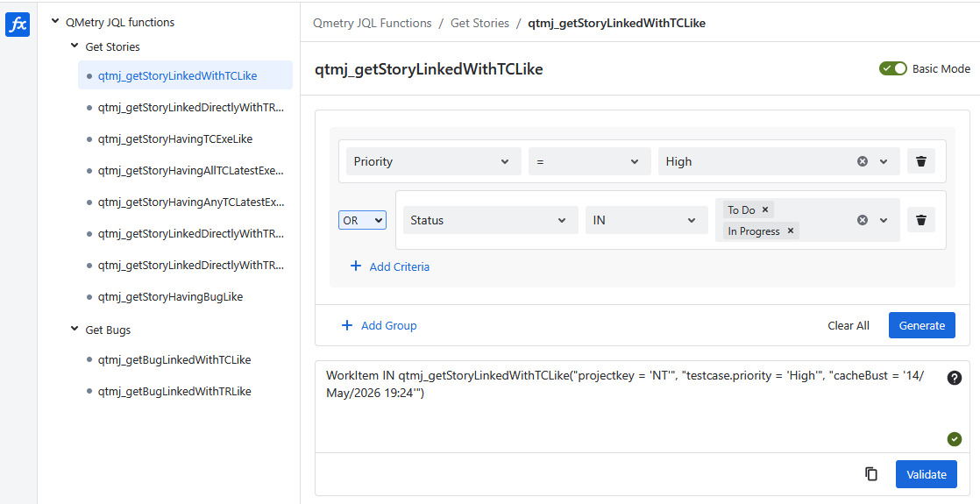Go to Get Stories breadcrumb

[480, 23]
